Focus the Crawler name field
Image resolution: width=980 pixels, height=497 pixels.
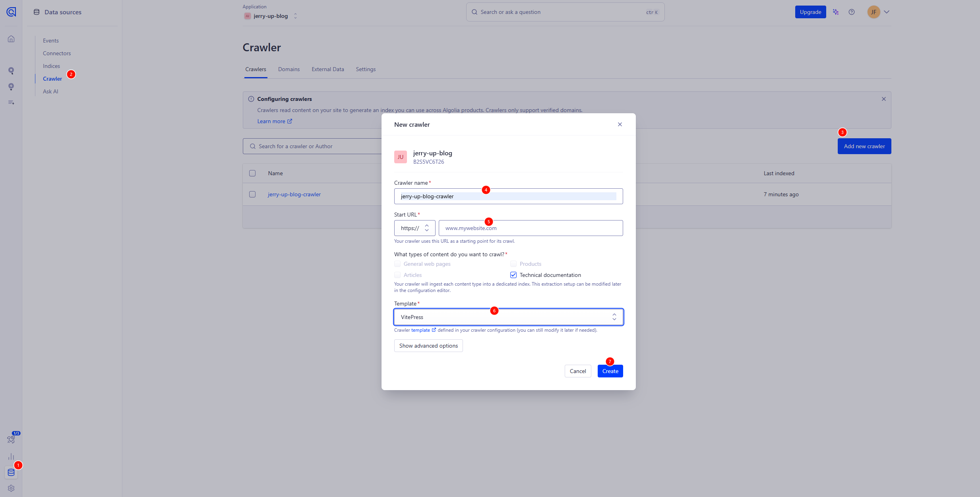(509, 196)
